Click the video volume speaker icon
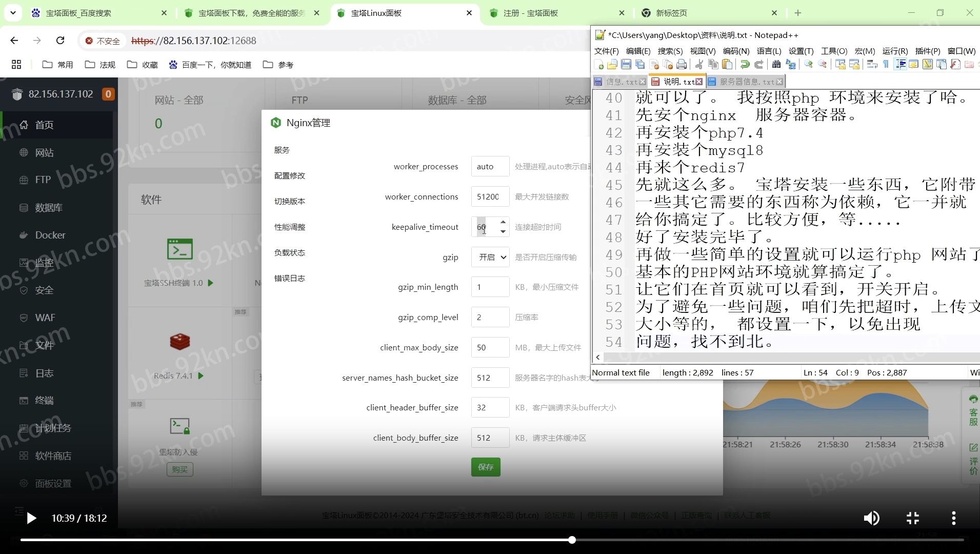This screenshot has height=554, width=980. [x=871, y=518]
